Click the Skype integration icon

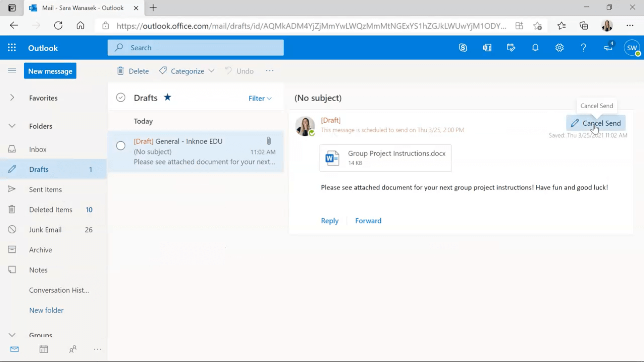coord(463,48)
